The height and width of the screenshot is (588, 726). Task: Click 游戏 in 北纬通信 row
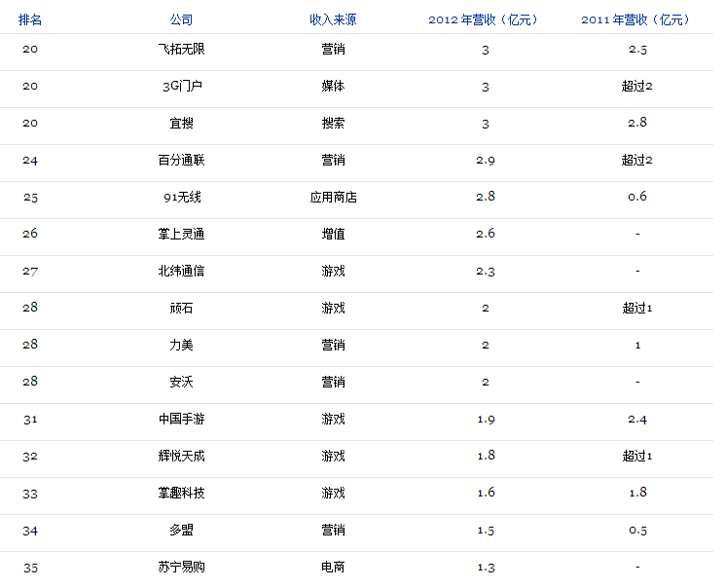(334, 271)
